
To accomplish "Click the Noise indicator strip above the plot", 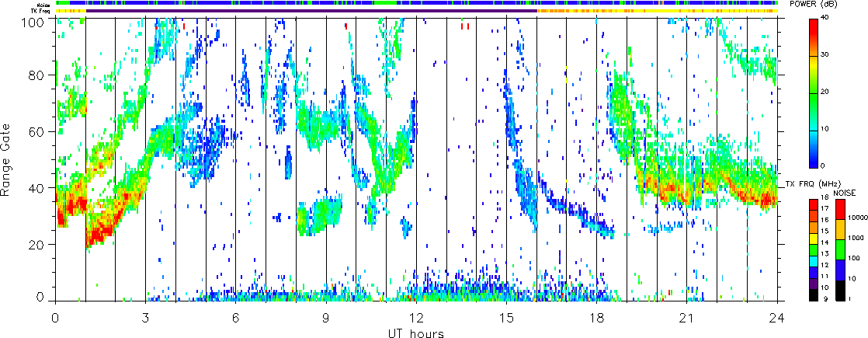I will coord(416,4).
